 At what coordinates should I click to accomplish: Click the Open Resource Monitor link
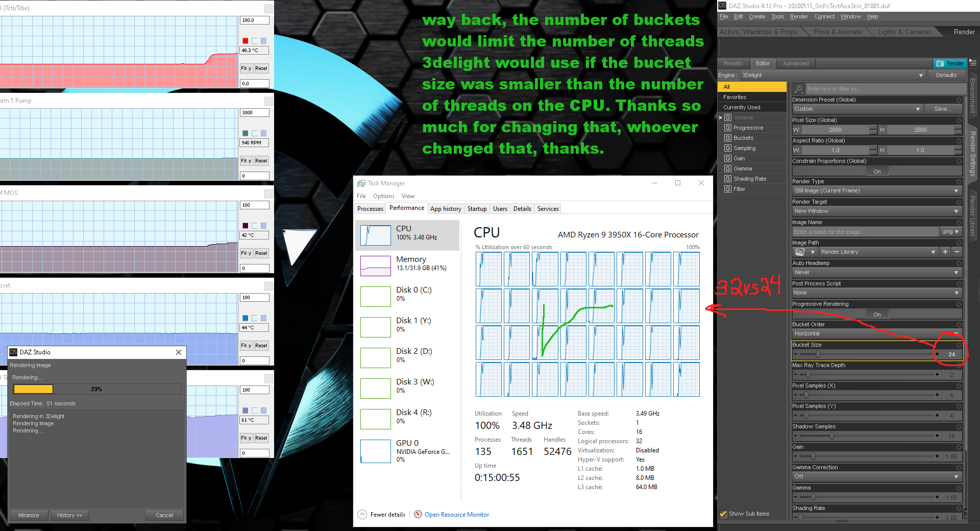coord(457,514)
